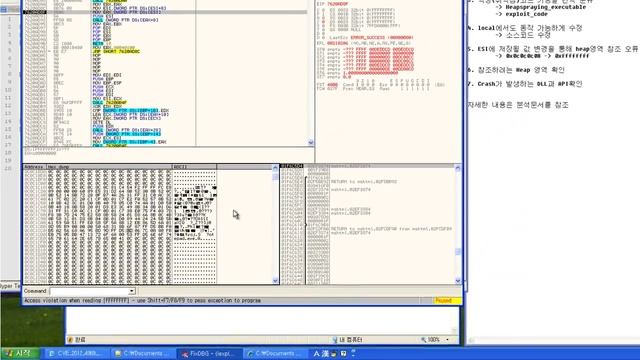Click the dump pane scroll-down arrow
This screenshot has height=360, width=640.
pyautogui.click(x=276, y=280)
